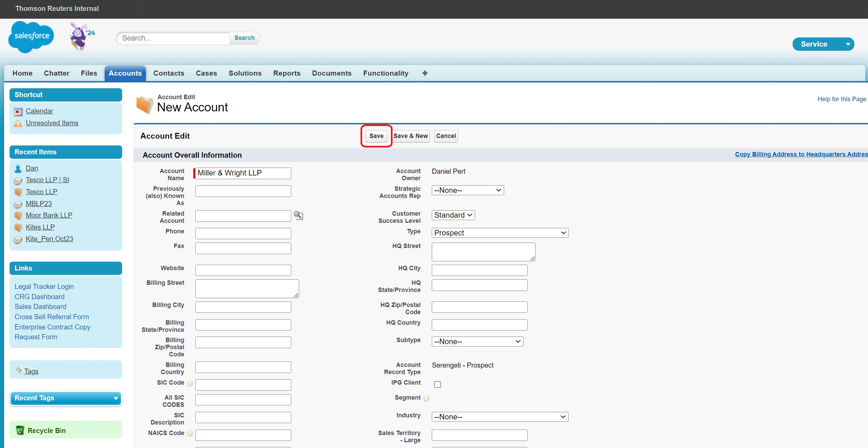Click the Search button

point(245,38)
